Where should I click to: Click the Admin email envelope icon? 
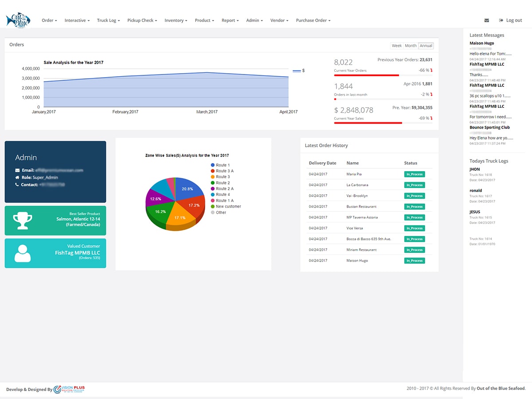tap(17, 170)
